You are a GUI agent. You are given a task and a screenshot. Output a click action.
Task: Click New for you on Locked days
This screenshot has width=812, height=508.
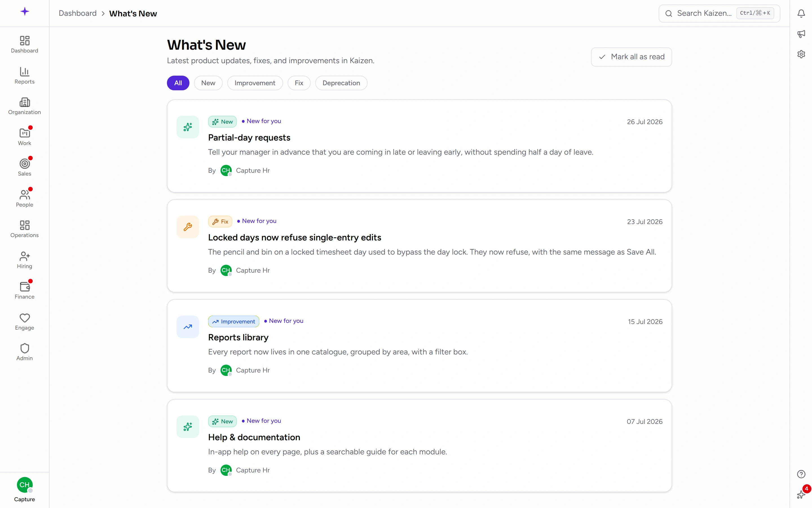point(257,221)
